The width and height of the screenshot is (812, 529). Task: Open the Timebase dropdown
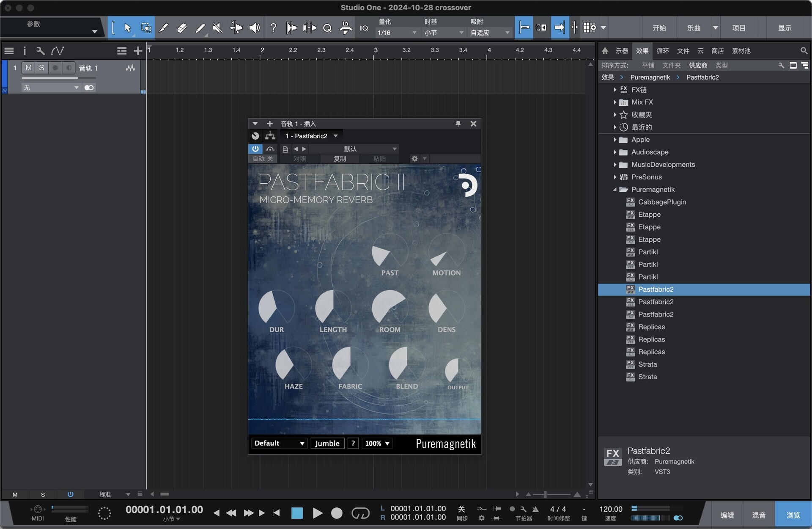click(443, 33)
